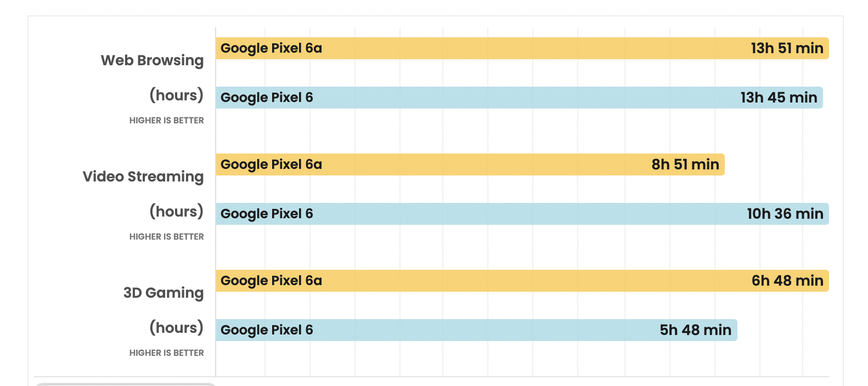Viewport: 868px width, 386px height.
Task: Click the 3D Gaming category heading
Action: click(164, 293)
